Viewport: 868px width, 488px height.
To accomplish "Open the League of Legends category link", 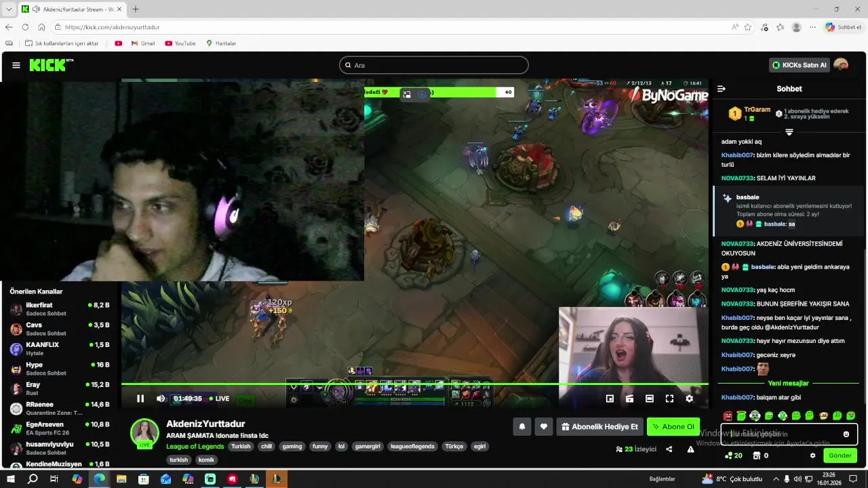I will [195, 446].
